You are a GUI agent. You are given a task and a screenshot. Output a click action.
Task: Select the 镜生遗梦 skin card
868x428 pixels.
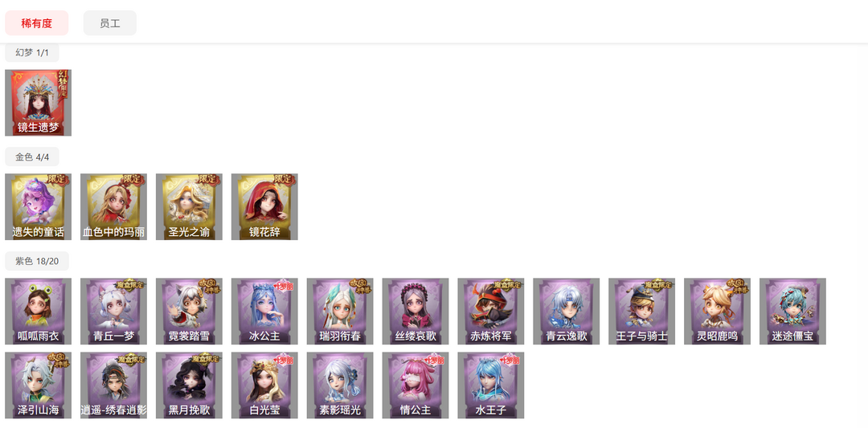[x=39, y=103]
